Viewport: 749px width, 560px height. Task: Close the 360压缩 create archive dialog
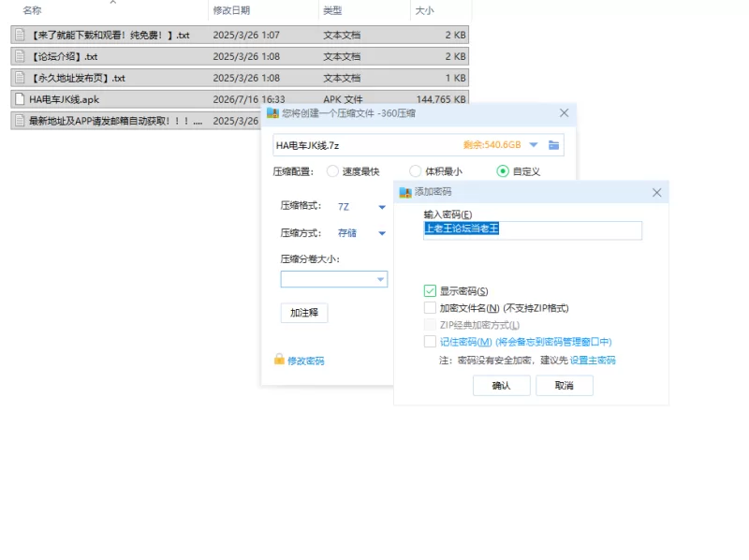[x=565, y=112]
